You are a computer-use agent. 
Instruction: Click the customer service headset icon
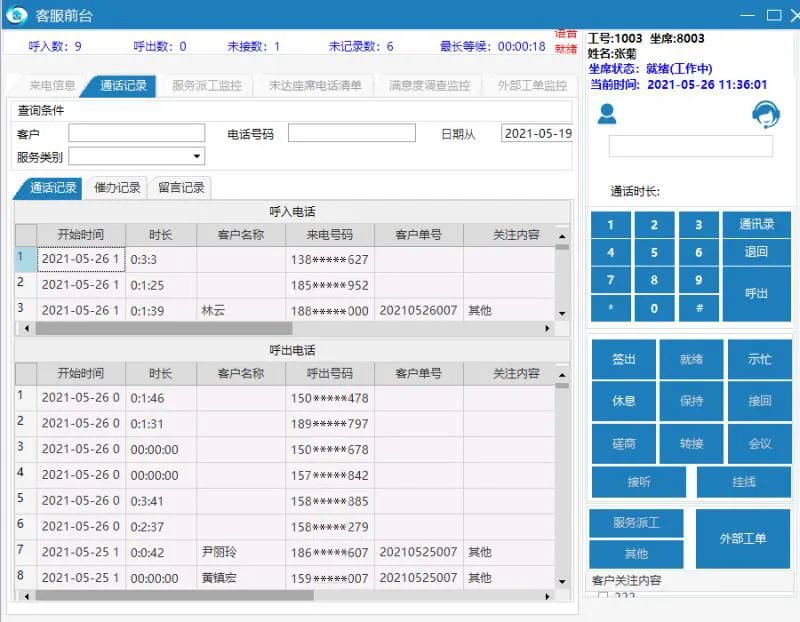point(764,114)
